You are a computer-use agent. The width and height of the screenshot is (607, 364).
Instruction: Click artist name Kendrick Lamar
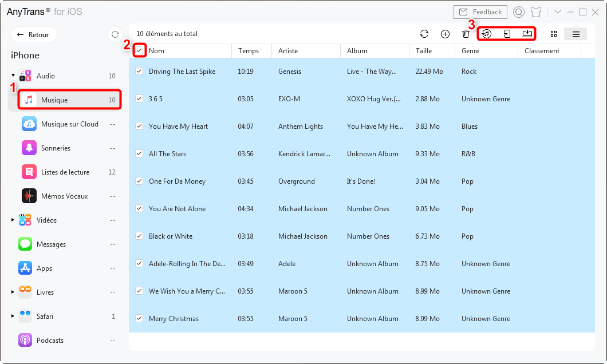[x=304, y=154]
